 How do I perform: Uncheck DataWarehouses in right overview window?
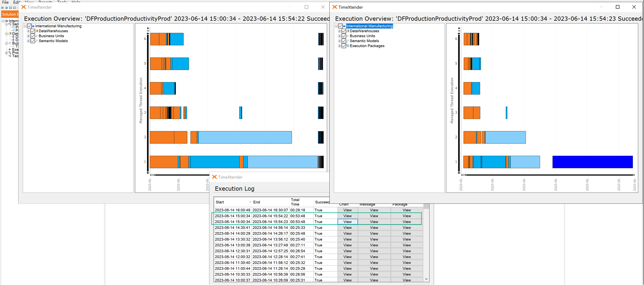[344, 31]
